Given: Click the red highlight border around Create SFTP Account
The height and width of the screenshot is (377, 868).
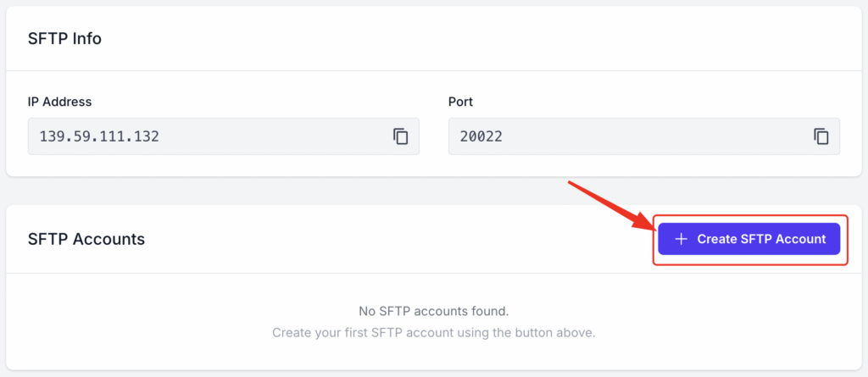Looking at the screenshot, I should [x=751, y=215].
